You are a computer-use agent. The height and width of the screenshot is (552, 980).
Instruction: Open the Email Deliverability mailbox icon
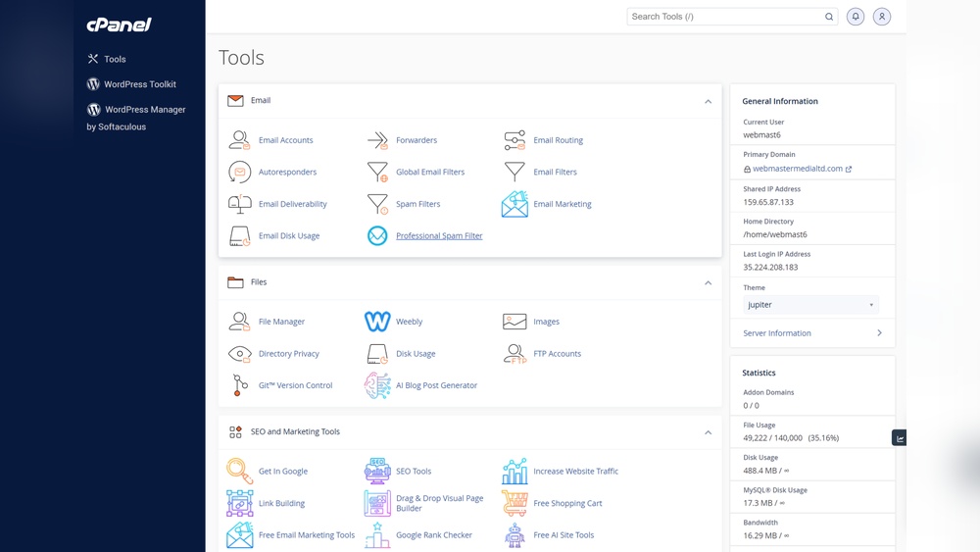239,204
